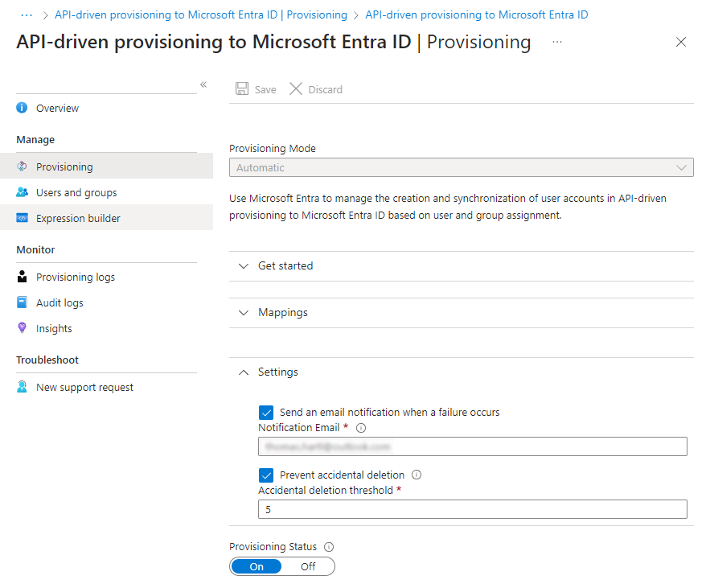Image resolution: width=710 pixels, height=588 pixels.
Task: Enable email notification on failure
Action: point(266,412)
